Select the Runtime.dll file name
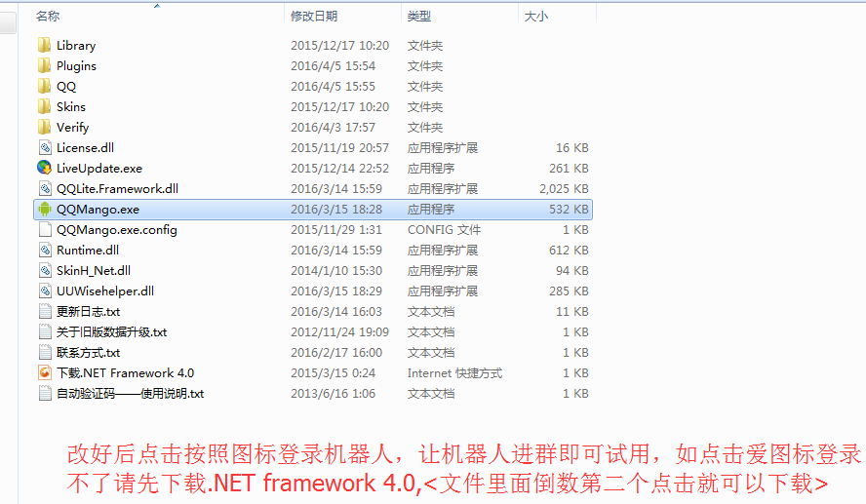866x504 pixels. tap(88, 251)
